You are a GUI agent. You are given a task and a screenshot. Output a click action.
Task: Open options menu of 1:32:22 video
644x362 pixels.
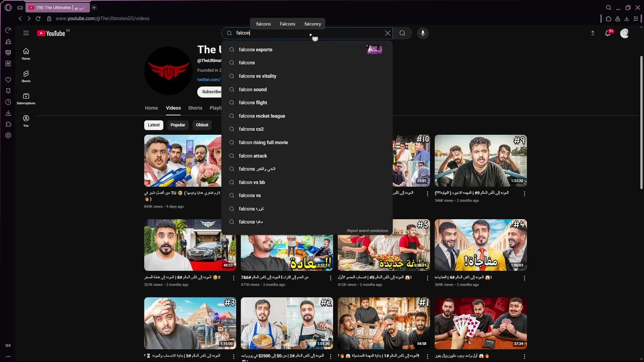click(524, 193)
